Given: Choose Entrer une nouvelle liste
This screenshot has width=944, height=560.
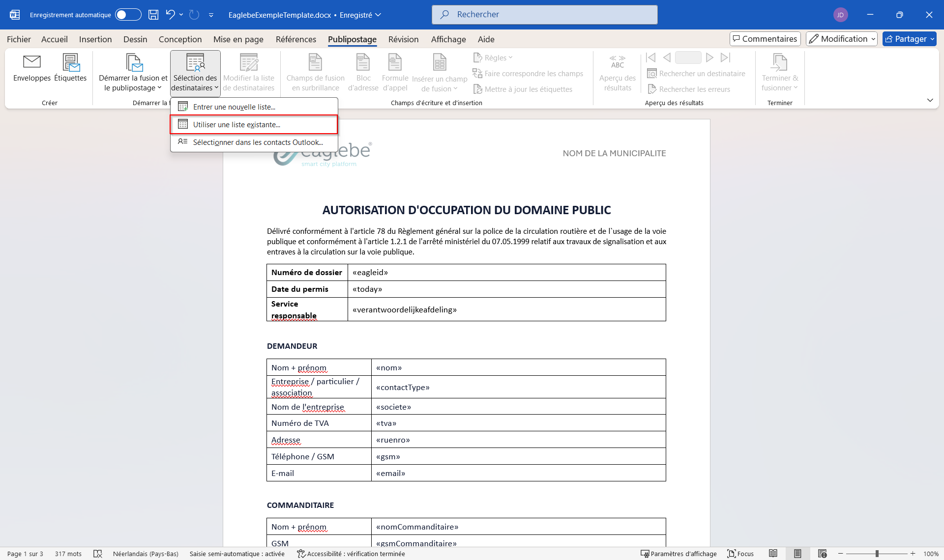Looking at the screenshot, I should pyautogui.click(x=234, y=107).
